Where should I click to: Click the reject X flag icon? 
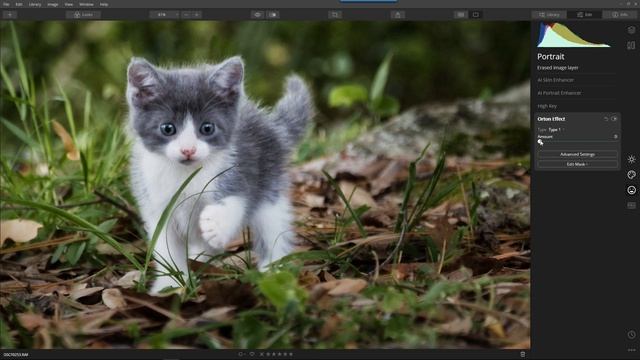(x=262, y=354)
